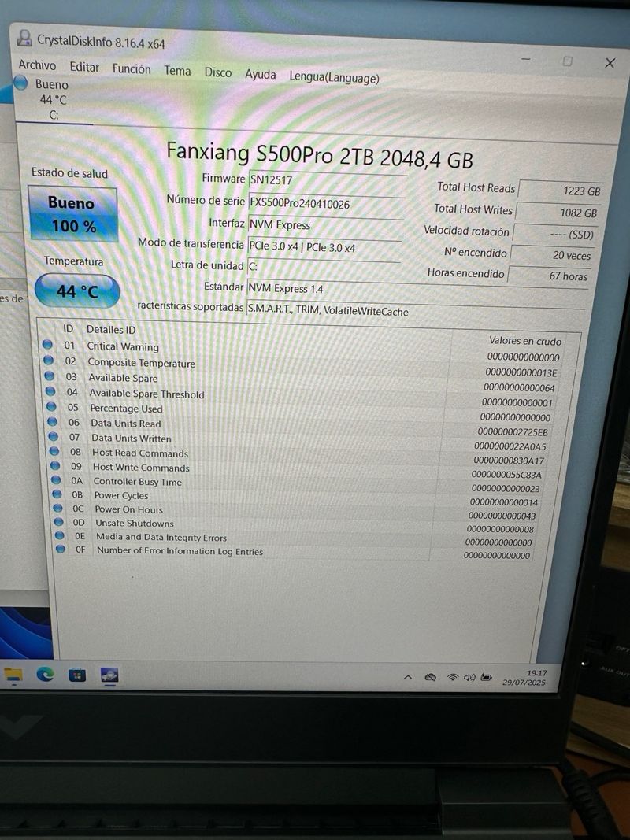
Task: Click the CrystalDiskInfo taskbar icon
Action: click(x=109, y=675)
